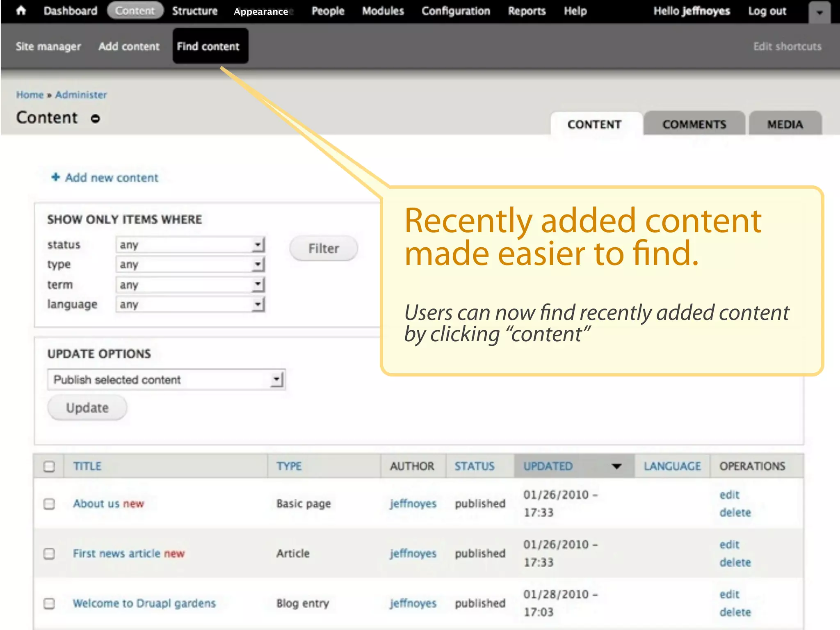Image resolution: width=840 pixels, height=630 pixels.
Task: Click the toolbar drawer toggle arrow
Action: coord(819,13)
